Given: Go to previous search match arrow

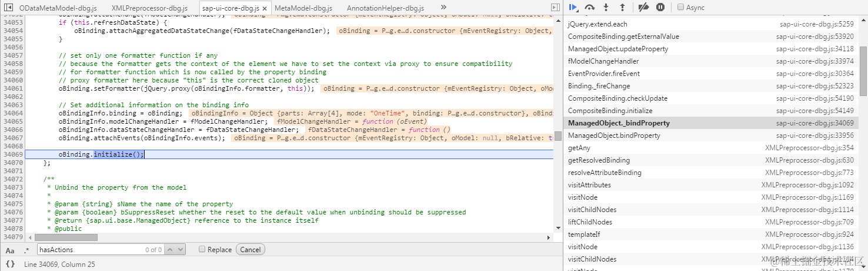Looking at the screenshot, I should (171, 250).
